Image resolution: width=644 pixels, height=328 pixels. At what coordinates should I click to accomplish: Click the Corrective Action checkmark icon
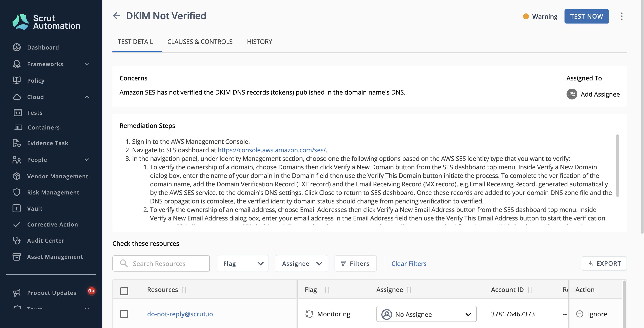tap(17, 224)
